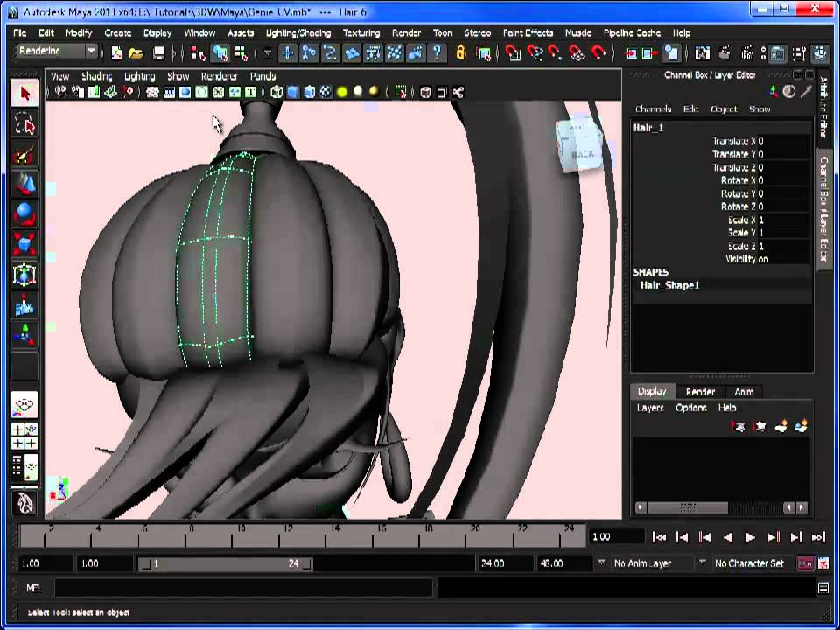Switch to the four-view layout
This screenshot has width=840, height=630.
pyautogui.click(x=24, y=437)
